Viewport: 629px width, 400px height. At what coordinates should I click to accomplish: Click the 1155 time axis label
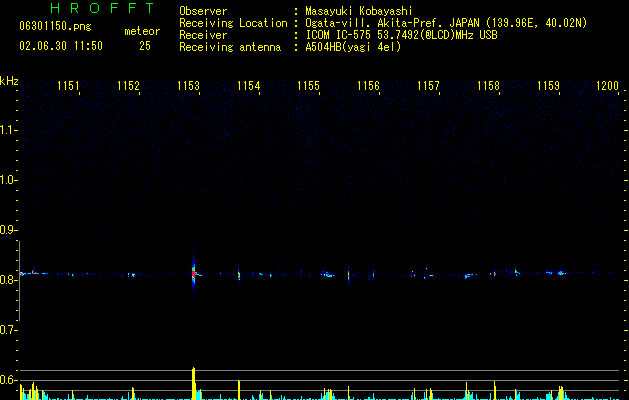[x=308, y=85]
